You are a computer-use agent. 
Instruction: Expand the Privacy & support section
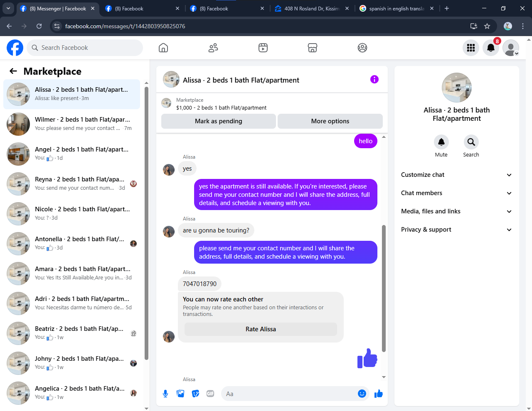coord(456,230)
